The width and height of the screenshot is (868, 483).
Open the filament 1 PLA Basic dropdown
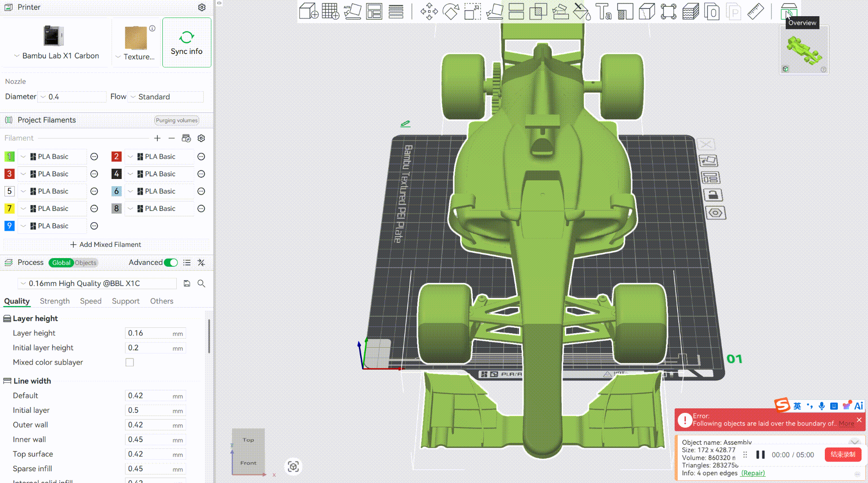(x=52, y=157)
